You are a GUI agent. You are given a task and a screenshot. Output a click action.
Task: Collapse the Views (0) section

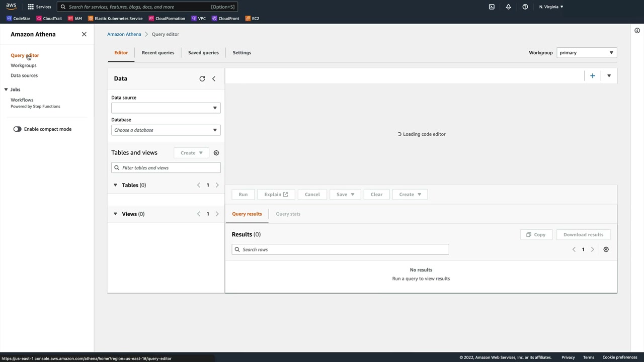115,214
